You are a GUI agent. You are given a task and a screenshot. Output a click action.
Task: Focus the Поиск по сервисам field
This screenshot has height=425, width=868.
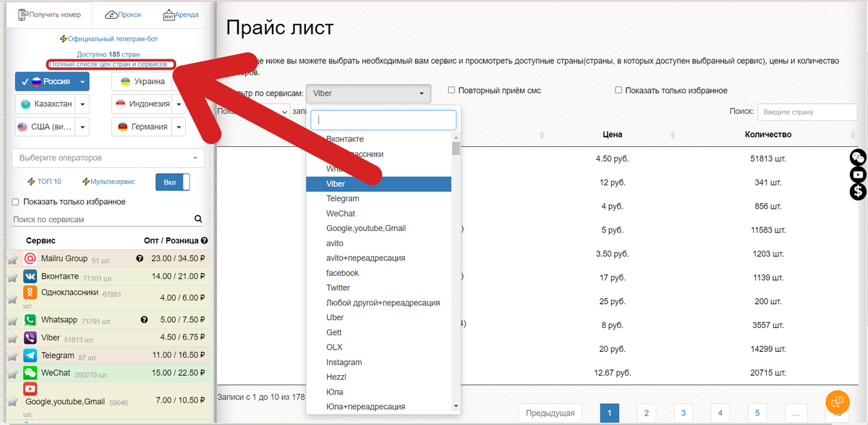coord(103,219)
